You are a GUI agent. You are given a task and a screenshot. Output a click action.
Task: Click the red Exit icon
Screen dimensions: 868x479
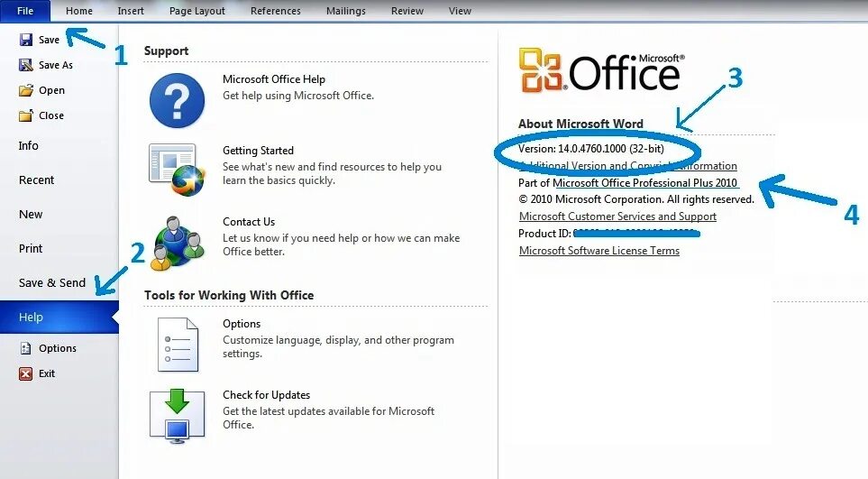25,373
